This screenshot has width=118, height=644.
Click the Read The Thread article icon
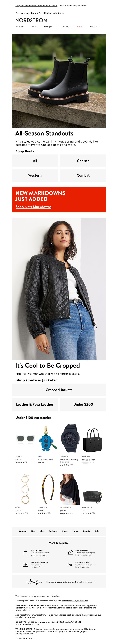point(70,565)
